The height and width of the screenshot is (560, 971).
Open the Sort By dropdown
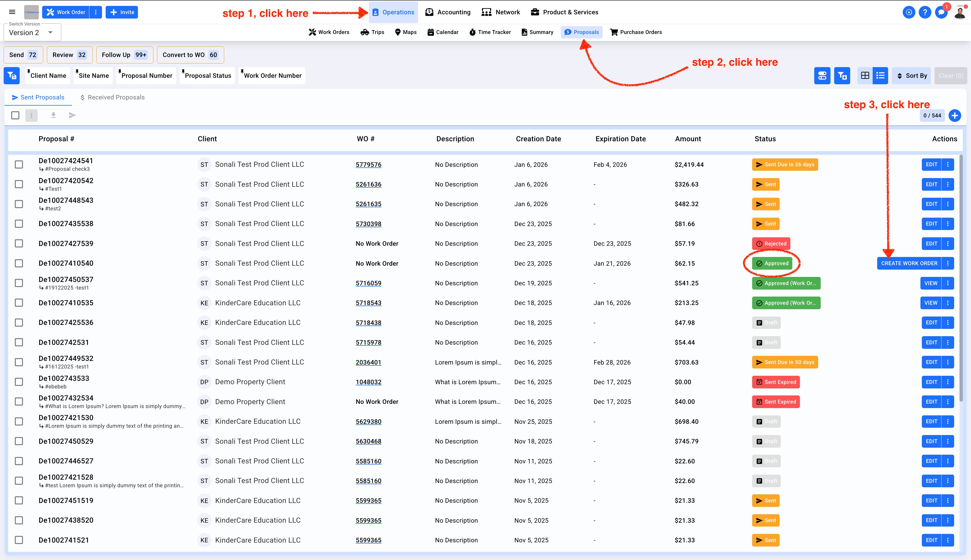[911, 75]
